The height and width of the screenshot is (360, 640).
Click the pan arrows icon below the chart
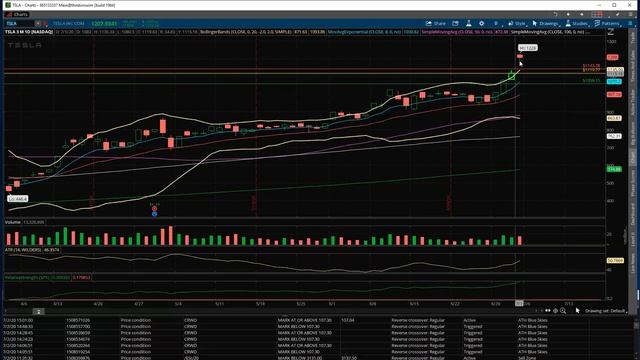(x=548, y=311)
